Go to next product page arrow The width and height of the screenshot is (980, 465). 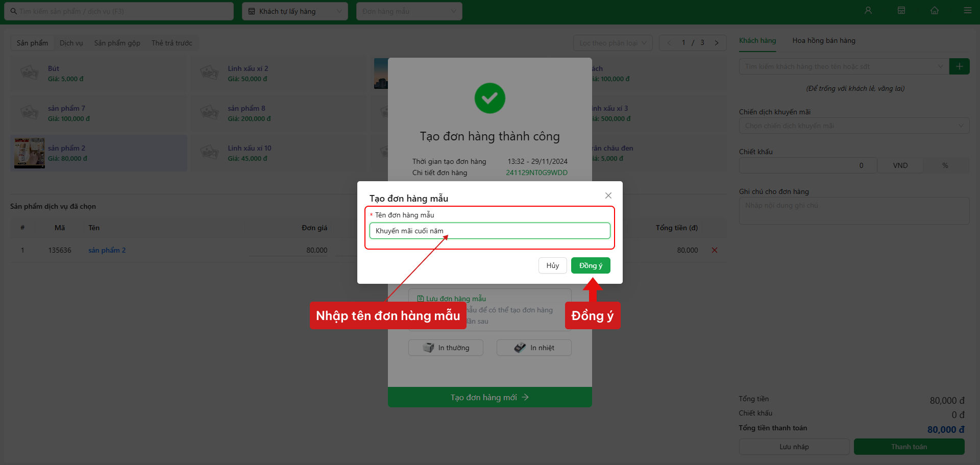pos(717,43)
